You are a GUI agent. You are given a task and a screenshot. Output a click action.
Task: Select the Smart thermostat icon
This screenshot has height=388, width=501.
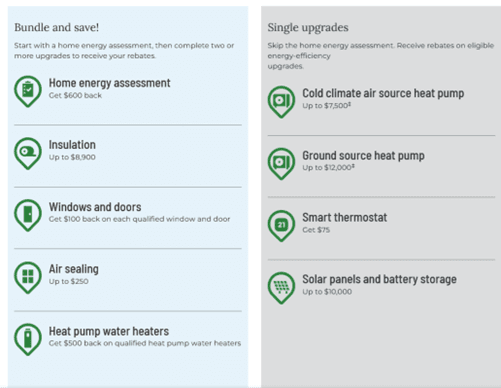pos(281,226)
